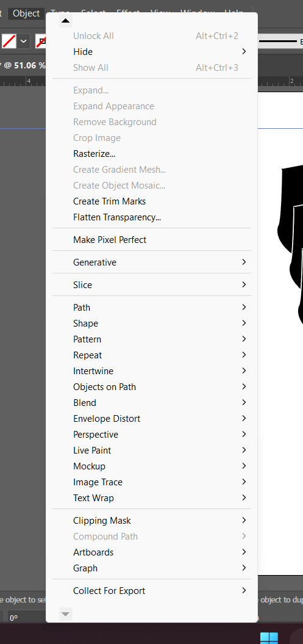Click the Windows Start button
This screenshot has width=303, height=644.
(269, 638)
